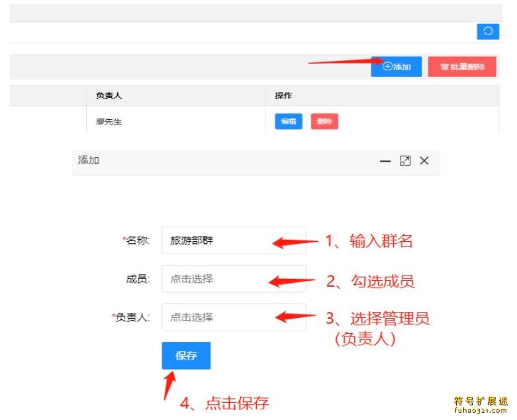The width and height of the screenshot is (517, 420).
Task: Open the 负责人 点击选择 selector
Action: point(234,317)
